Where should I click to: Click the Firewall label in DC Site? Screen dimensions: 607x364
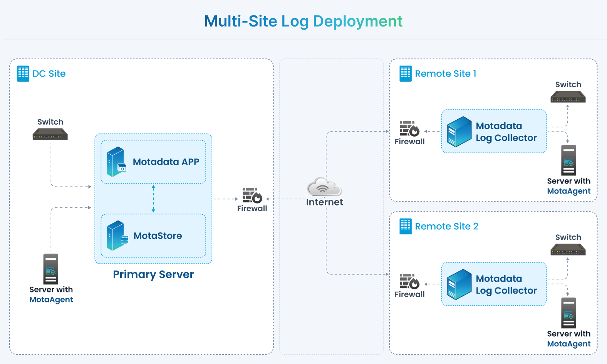pyautogui.click(x=252, y=209)
